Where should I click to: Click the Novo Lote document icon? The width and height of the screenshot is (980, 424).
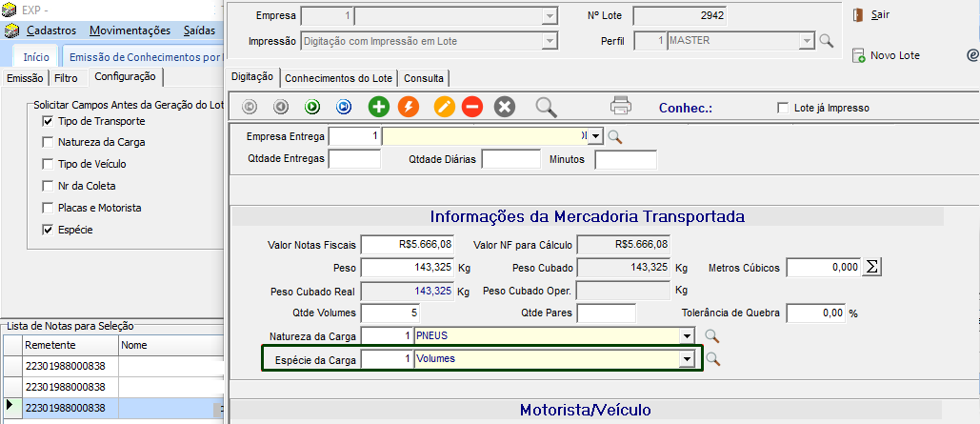858,55
